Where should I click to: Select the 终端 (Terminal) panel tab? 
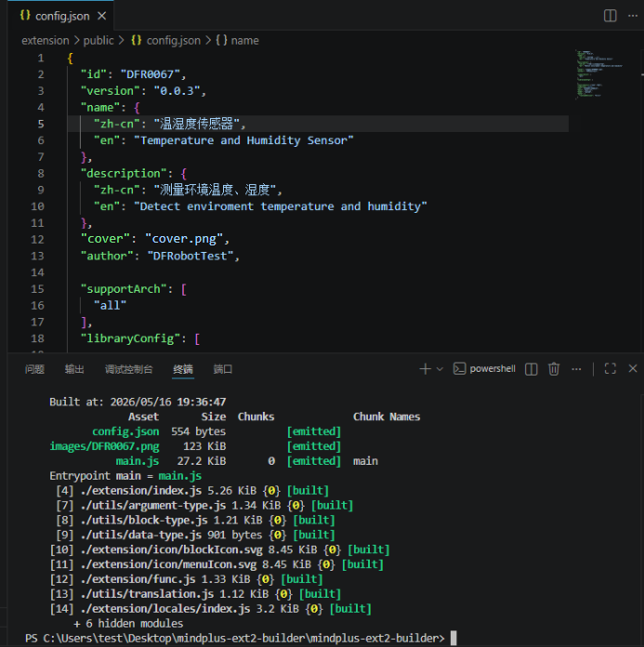pos(183,369)
